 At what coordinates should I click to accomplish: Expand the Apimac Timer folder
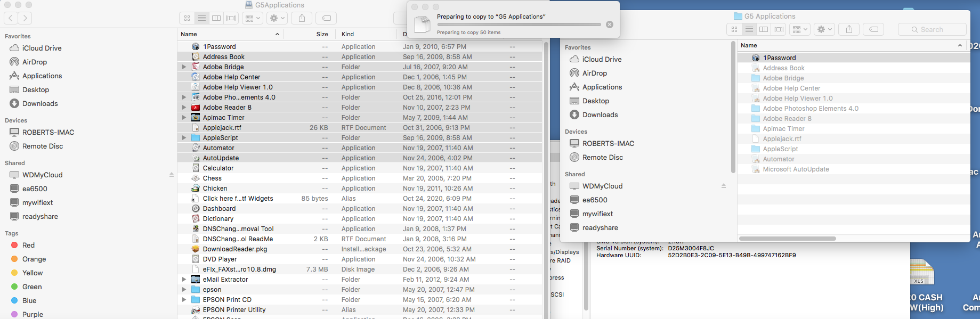tap(184, 118)
